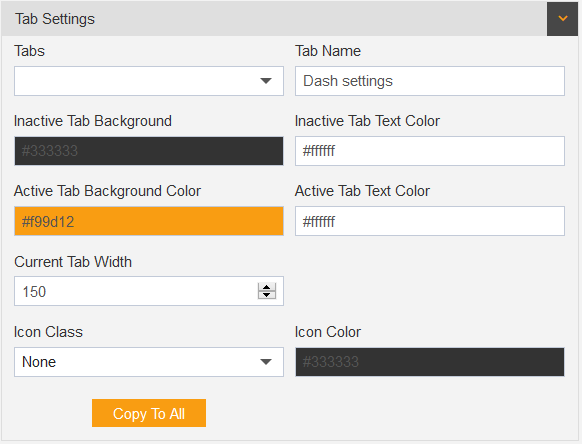The height and width of the screenshot is (444, 582).
Task: Click the Icon Class dropdown arrow
Action: pos(266,362)
